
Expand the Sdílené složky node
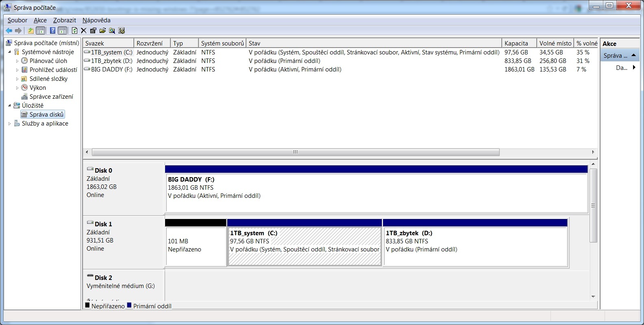[17, 79]
